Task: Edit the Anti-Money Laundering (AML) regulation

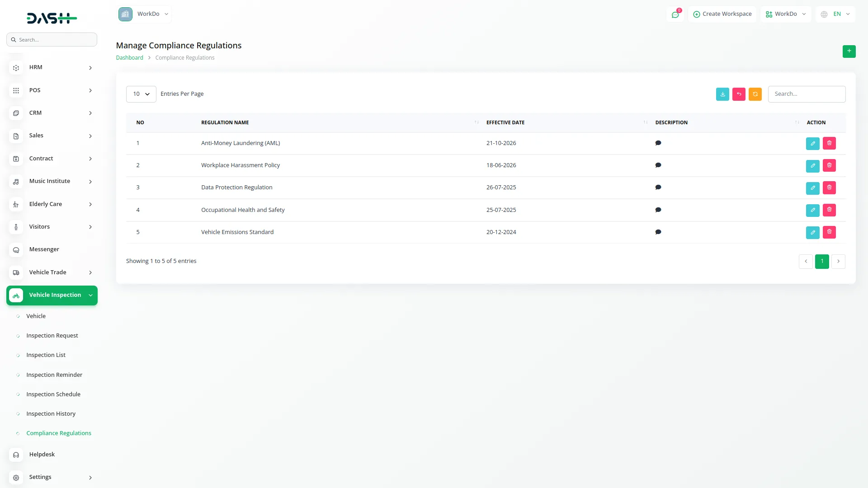Action: pos(812,143)
